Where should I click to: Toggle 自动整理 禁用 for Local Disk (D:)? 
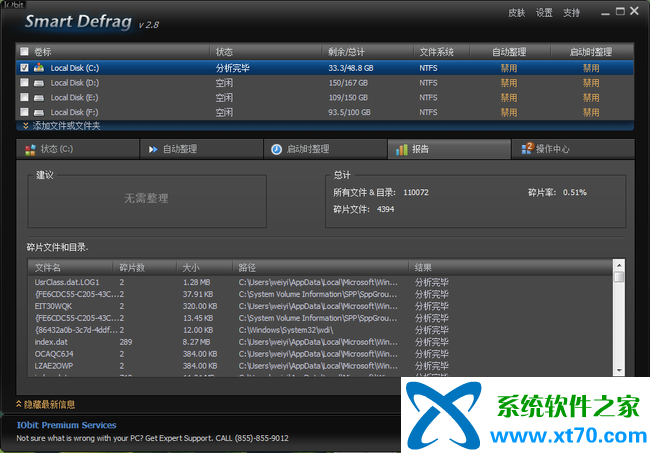[509, 83]
